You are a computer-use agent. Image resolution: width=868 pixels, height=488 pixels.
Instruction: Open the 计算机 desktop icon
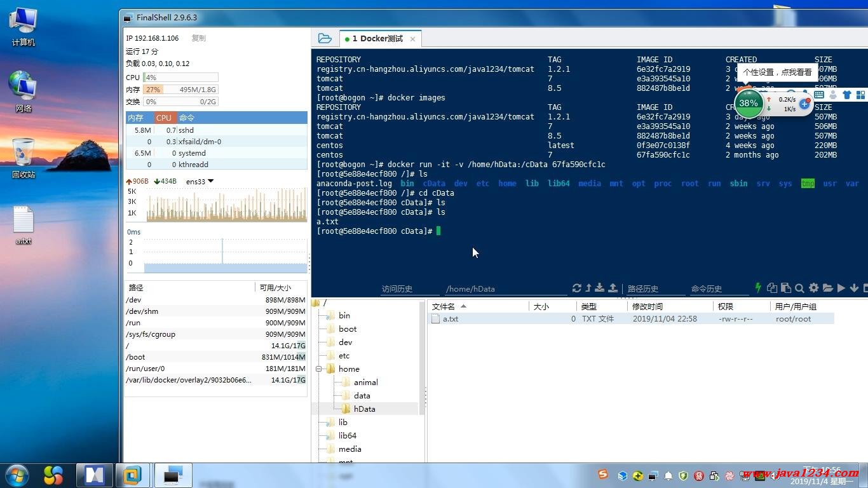(23, 26)
